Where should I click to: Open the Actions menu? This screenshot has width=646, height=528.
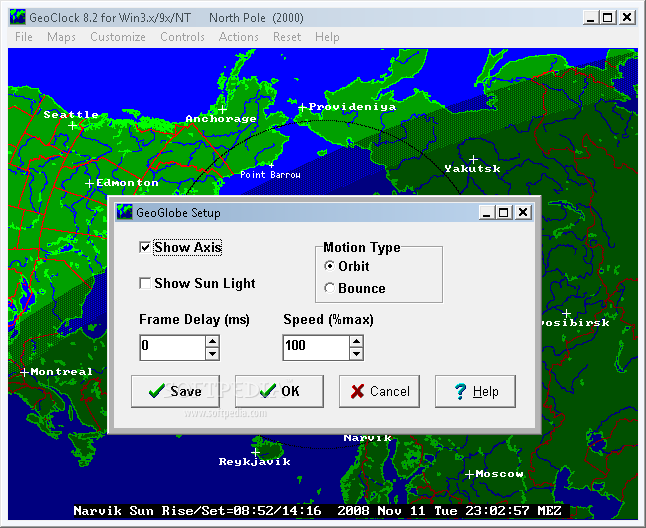click(x=239, y=37)
